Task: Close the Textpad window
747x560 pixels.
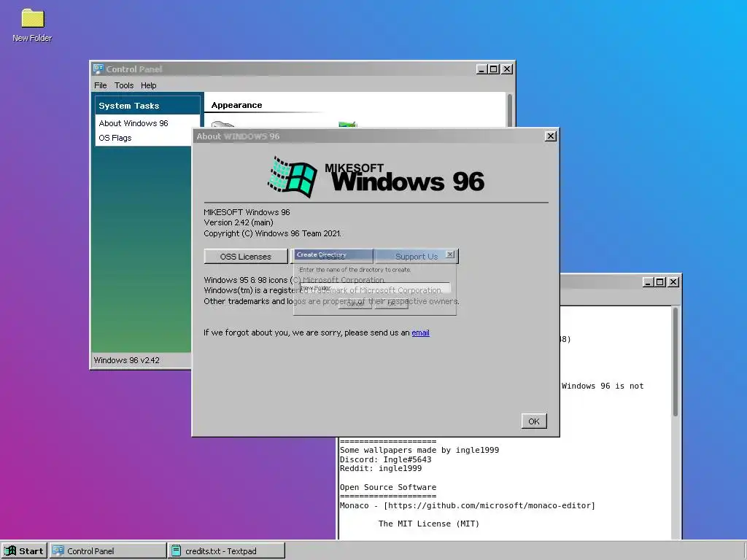Action: pos(673,282)
